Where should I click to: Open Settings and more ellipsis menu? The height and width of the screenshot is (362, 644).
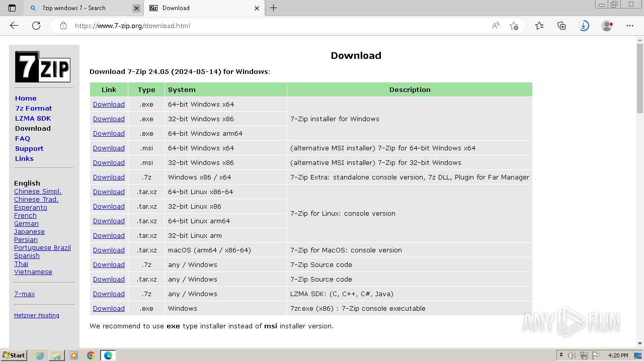(x=630, y=26)
